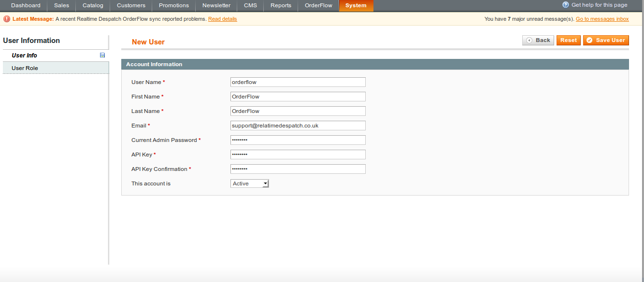Select the Customers menu
This screenshot has width=644, height=282.
tap(130, 5)
